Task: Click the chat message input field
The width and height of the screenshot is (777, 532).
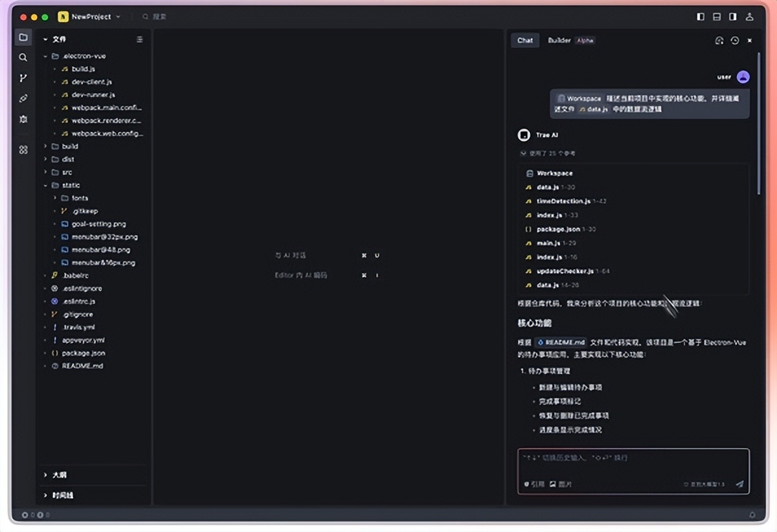Action: (633, 462)
